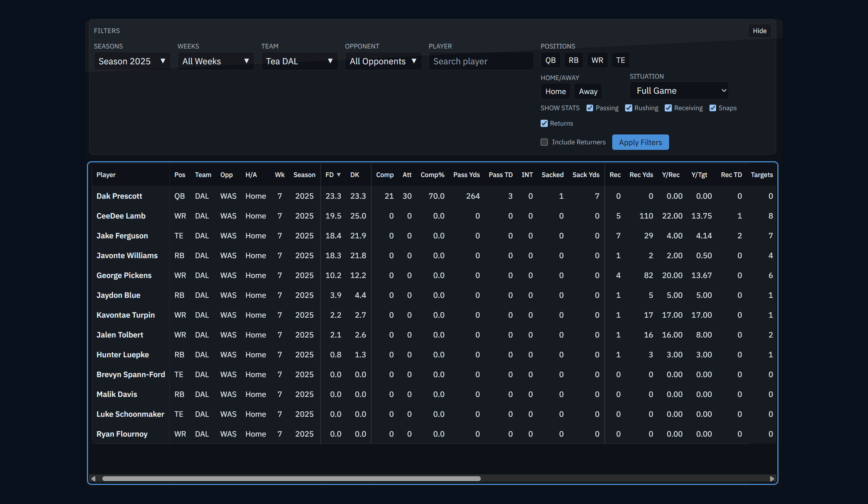This screenshot has height=504, width=868.
Task: Toggle the WR position filter
Action: click(x=597, y=60)
